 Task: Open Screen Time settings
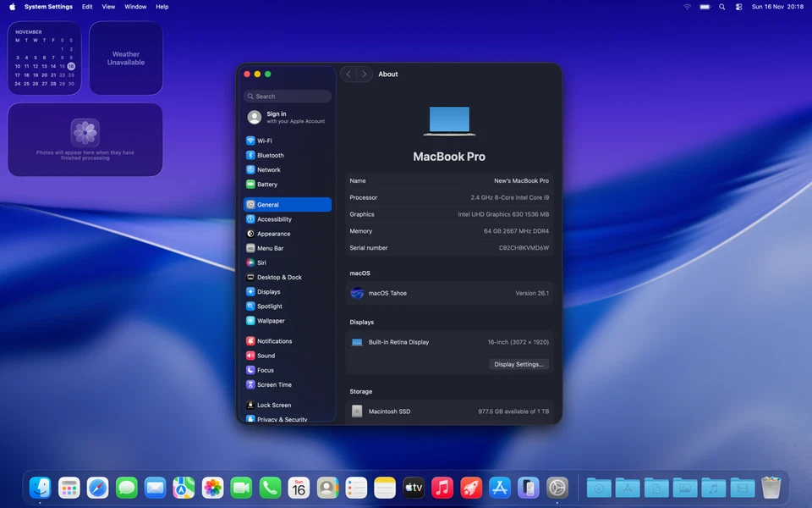(x=274, y=384)
